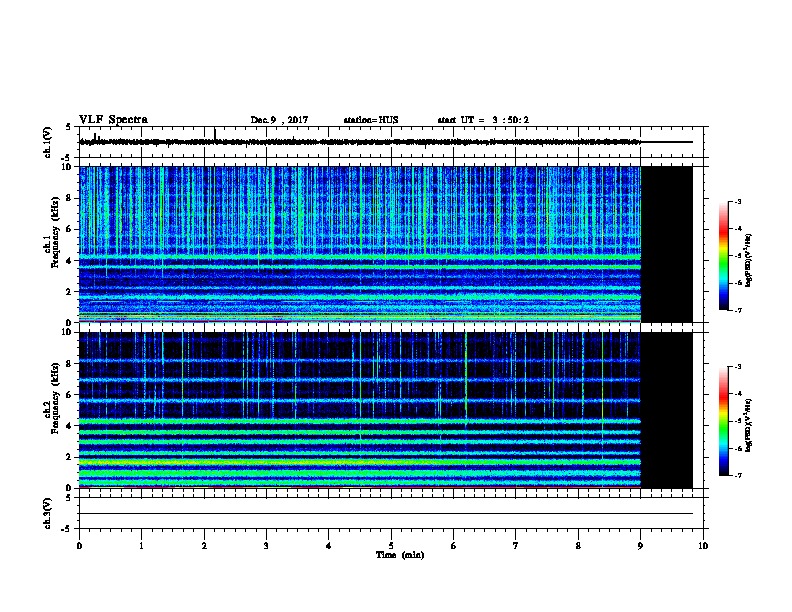Click the time axis tick label "1"

[141, 546]
